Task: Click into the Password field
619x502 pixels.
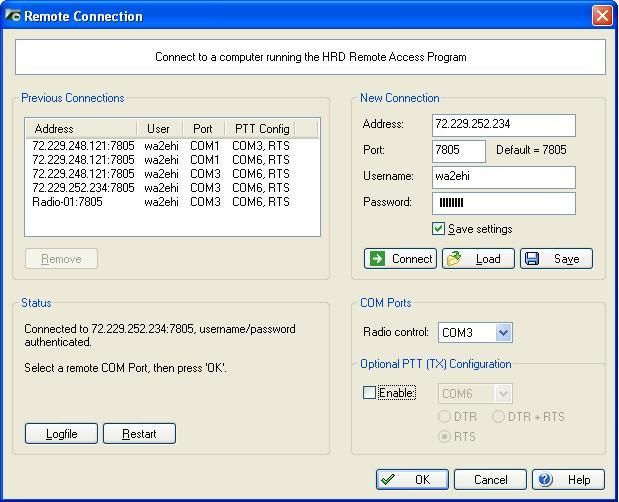Action: pos(503,203)
